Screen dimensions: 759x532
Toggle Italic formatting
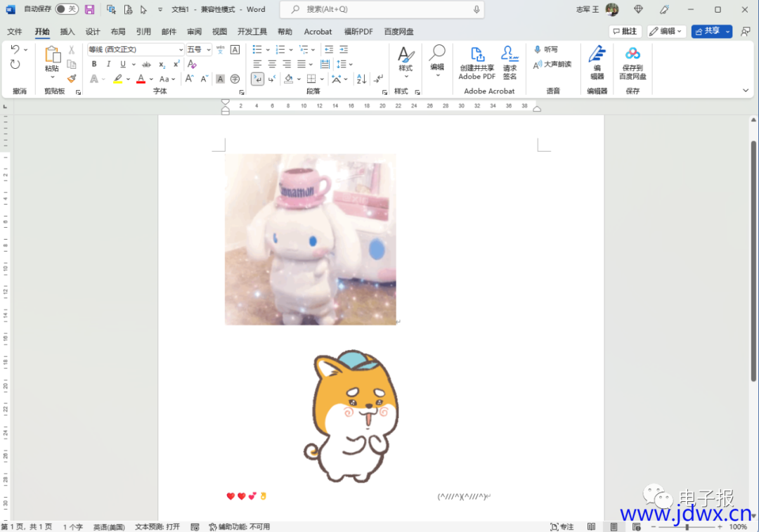point(108,64)
